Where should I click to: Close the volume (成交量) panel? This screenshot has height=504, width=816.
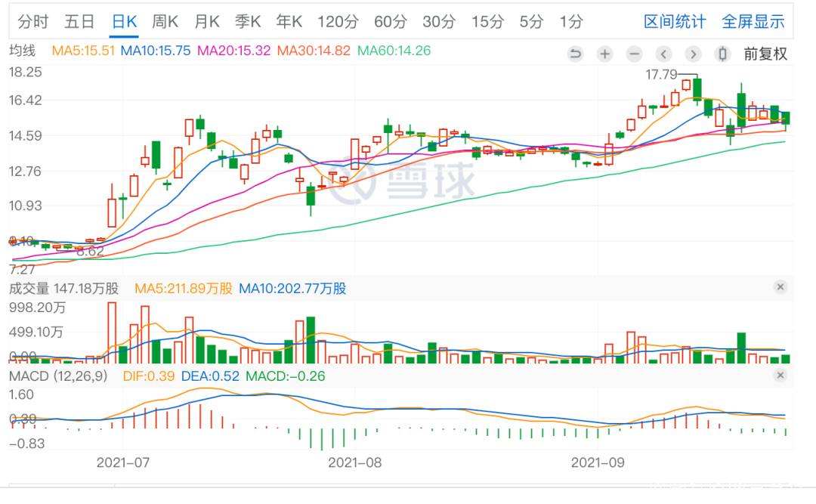780,287
